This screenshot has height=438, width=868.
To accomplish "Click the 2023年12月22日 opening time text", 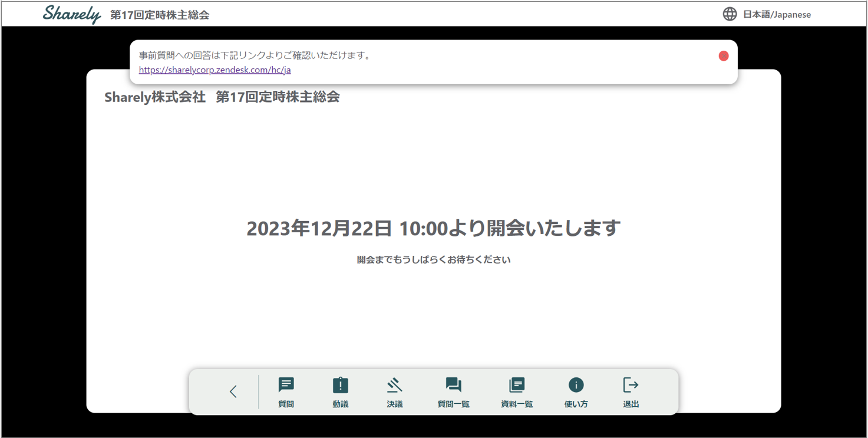I will [x=433, y=228].
